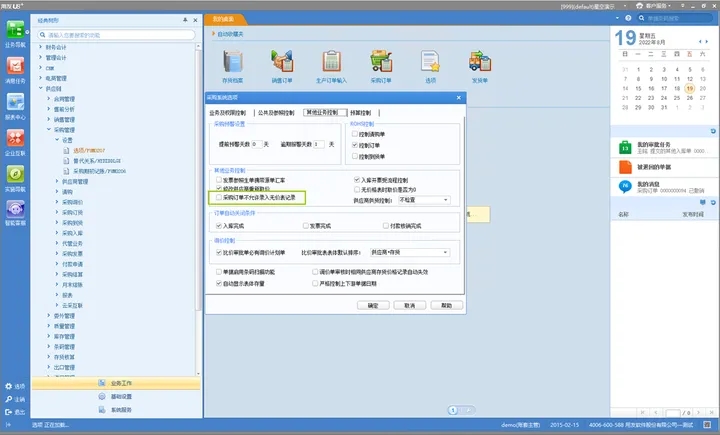Enable 控制到货单 checkbox
This screenshot has width=720, height=435.
[354, 156]
